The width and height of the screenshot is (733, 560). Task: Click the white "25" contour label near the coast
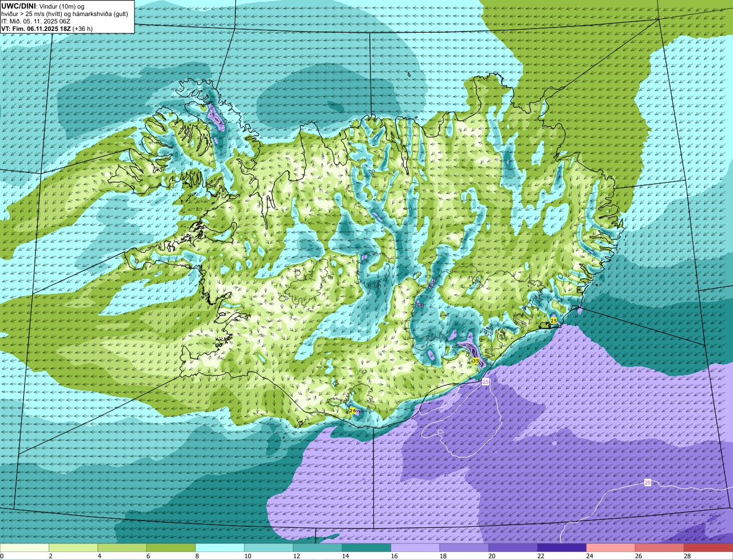[486, 382]
